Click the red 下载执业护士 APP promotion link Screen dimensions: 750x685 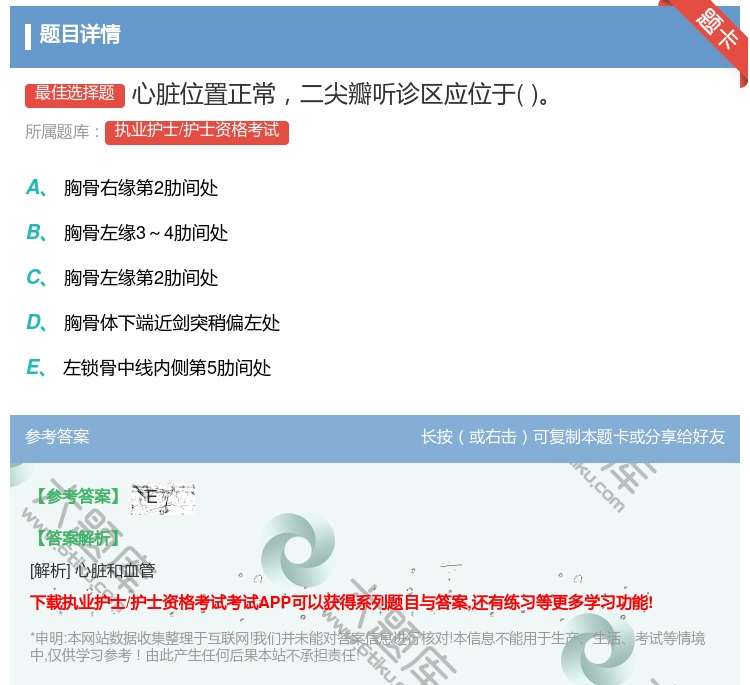342,602
